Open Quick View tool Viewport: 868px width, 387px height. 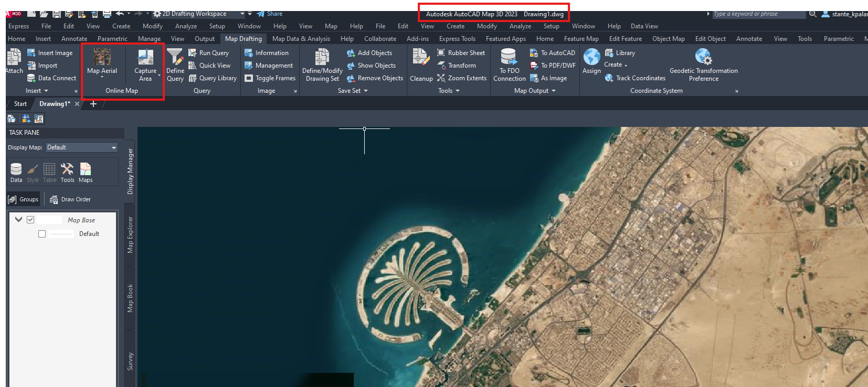(x=210, y=66)
